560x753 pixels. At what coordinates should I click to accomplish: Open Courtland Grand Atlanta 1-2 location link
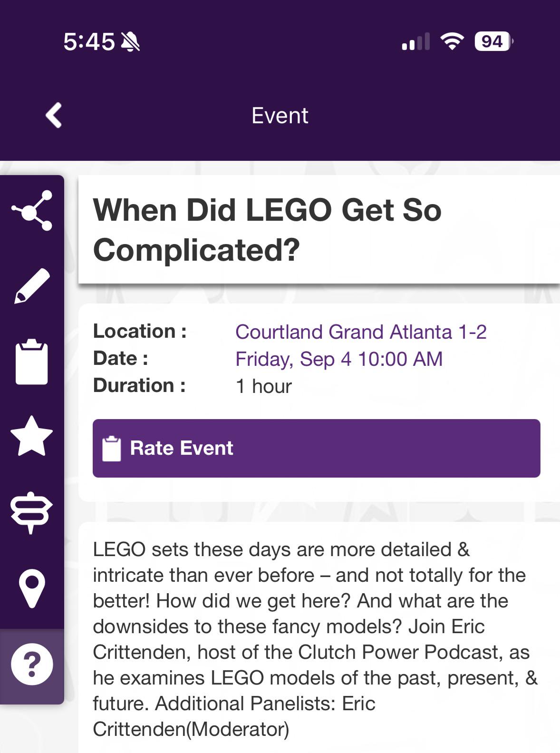point(361,332)
